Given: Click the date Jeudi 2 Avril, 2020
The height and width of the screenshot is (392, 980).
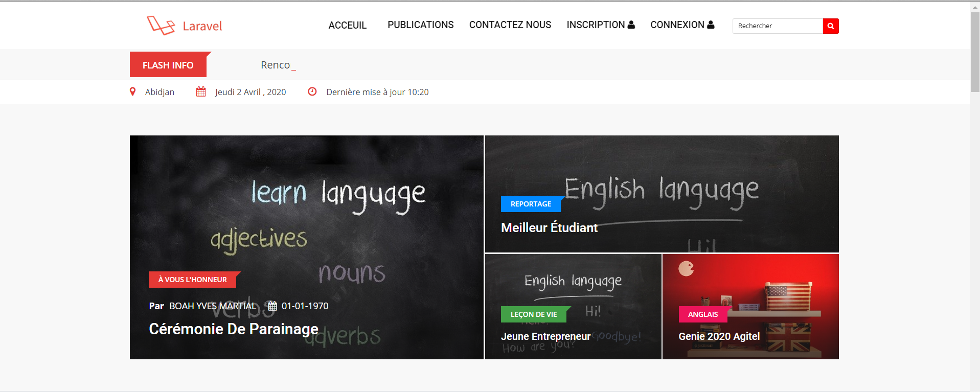Looking at the screenshot, I should 250,92.
